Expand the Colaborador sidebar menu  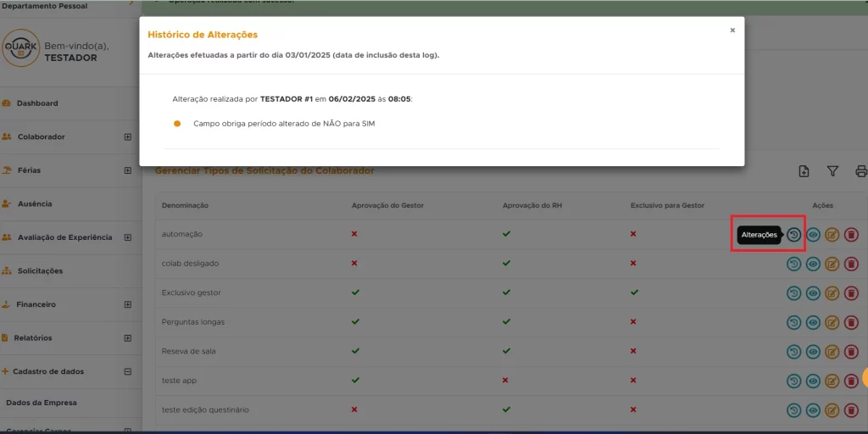(128, 136)
